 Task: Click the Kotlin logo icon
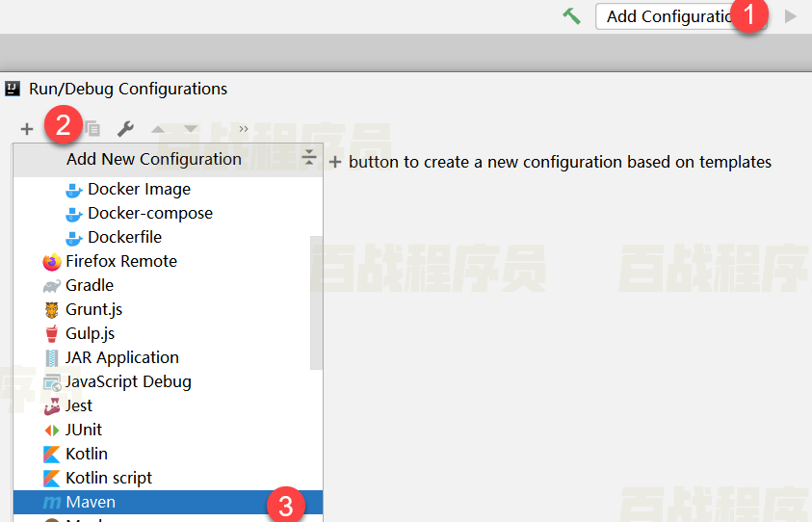(52, 455)
